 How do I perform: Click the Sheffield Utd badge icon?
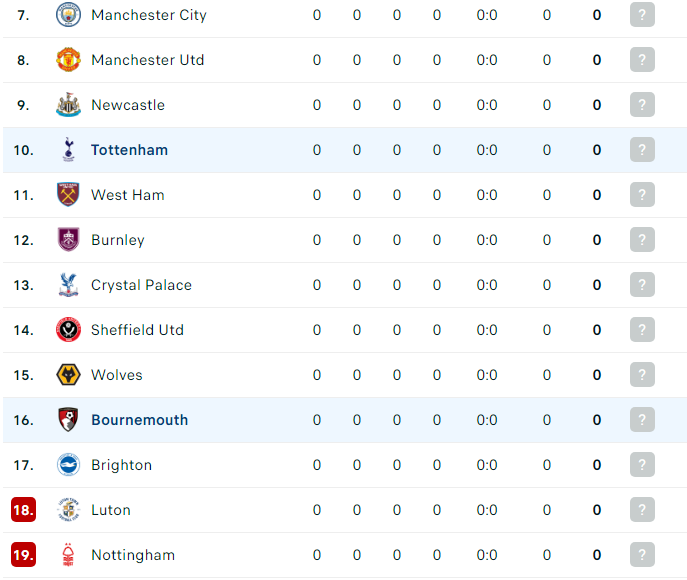(x=68, y=330)
